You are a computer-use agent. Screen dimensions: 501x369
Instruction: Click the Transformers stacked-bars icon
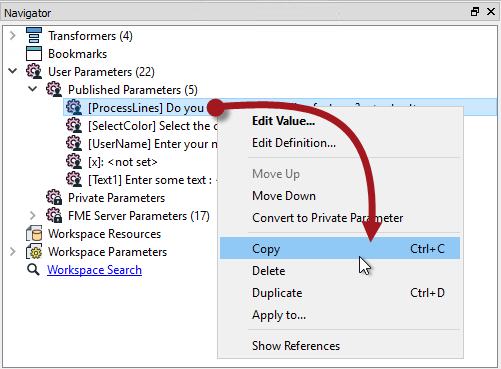[34, 35]
